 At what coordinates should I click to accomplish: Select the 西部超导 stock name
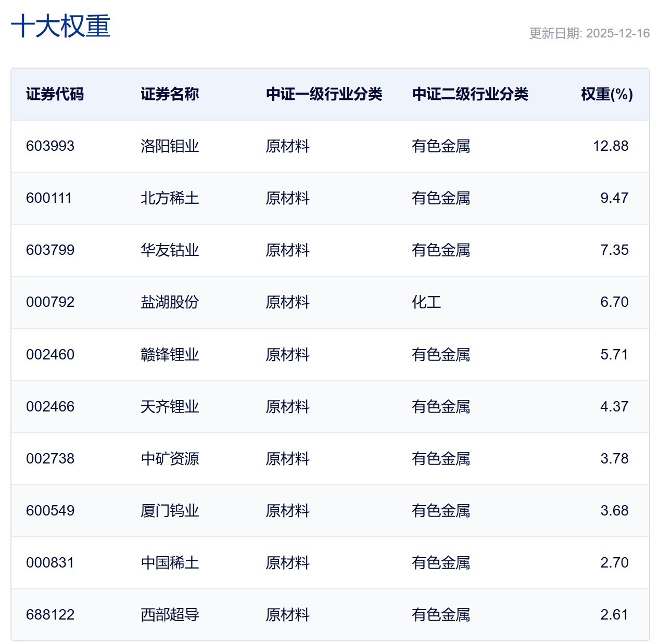coord(170,615)
